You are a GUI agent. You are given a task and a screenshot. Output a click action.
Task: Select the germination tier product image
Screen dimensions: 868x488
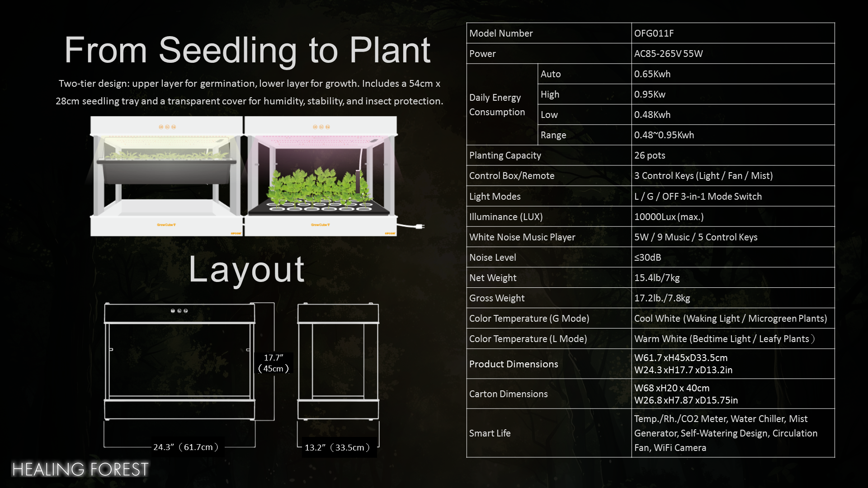tap(166, 176)
